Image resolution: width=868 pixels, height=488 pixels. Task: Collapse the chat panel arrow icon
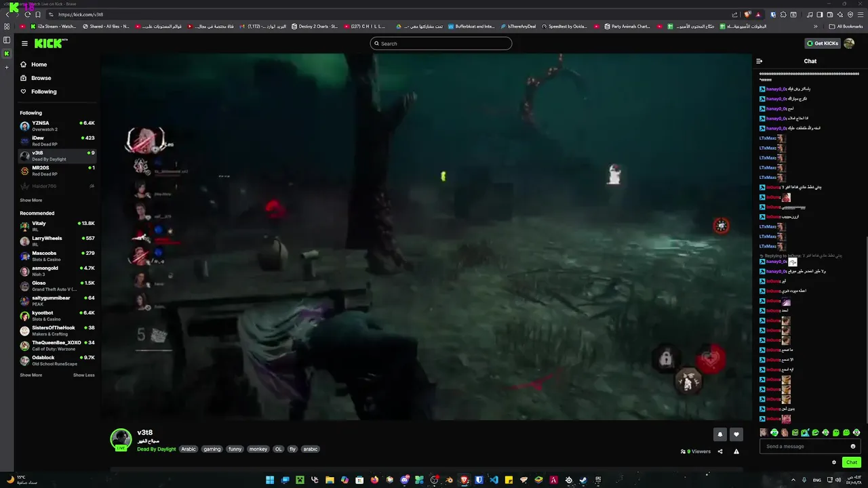(759, 61)
